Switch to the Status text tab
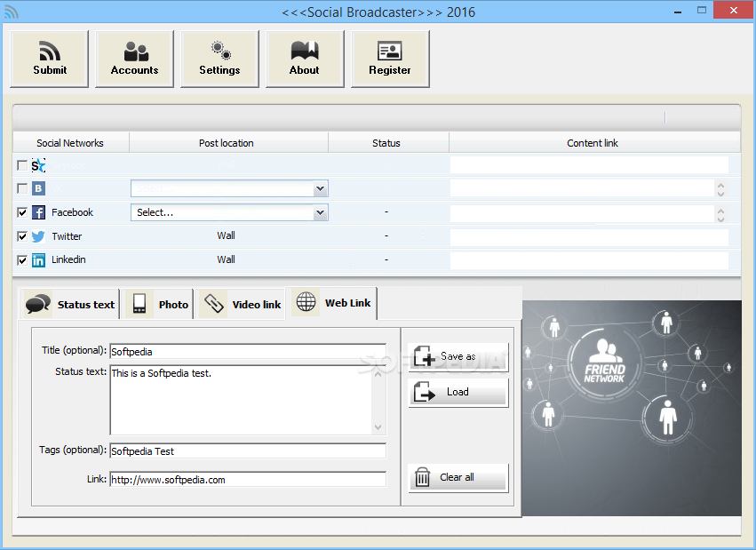The height and width of the screenshot is (550, 756). tap(70, 304)
